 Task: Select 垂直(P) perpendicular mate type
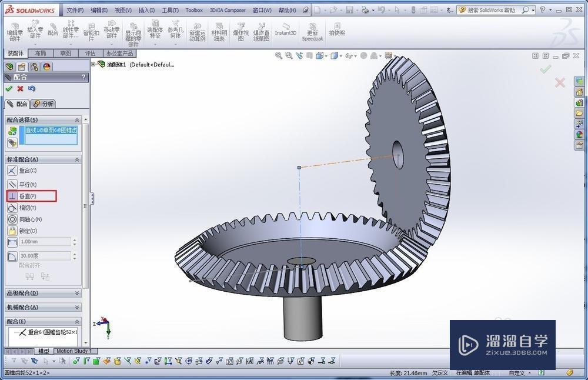(x=22, y=196)
